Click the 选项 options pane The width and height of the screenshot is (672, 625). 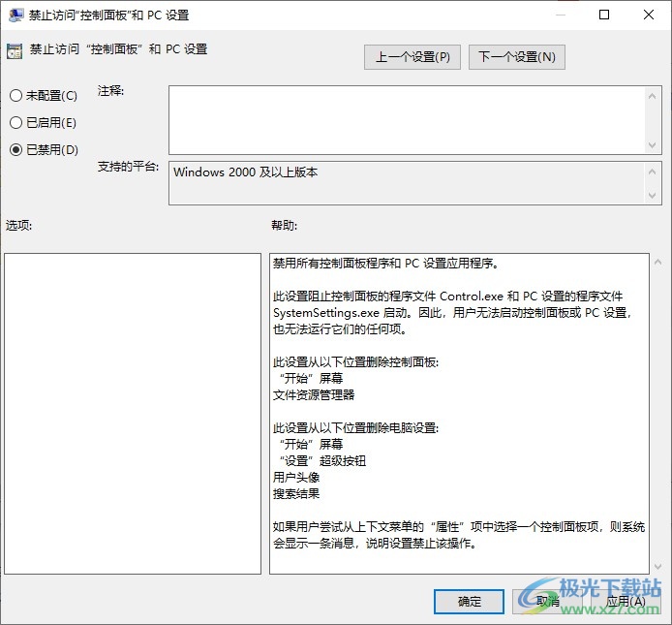(x=133, y=414)
